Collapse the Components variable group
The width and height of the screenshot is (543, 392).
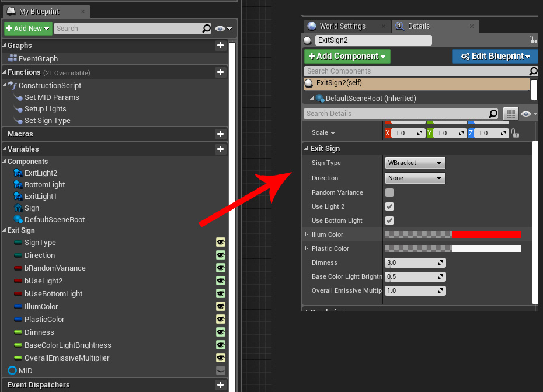click(x=5, y=161)
